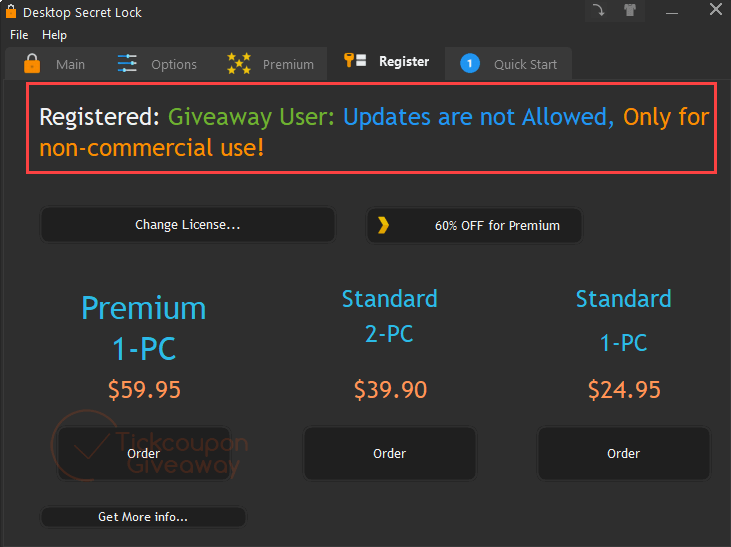The image size is (731, 547).
Task: Order the Standard 2-PC license
Action: (x=389, y=453)
